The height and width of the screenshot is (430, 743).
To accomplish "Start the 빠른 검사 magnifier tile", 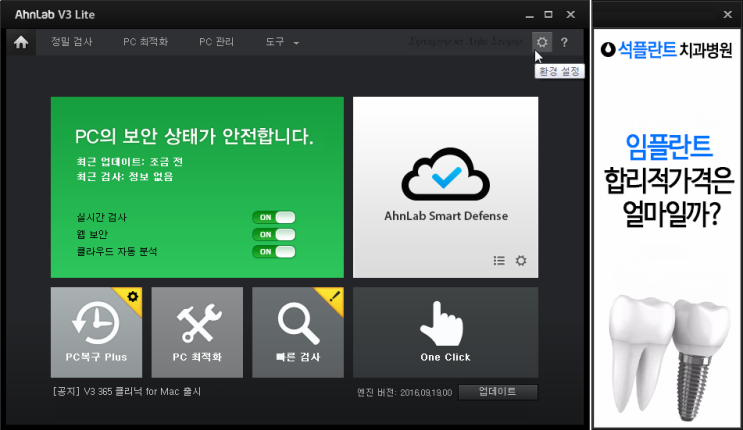I will 298,332.
